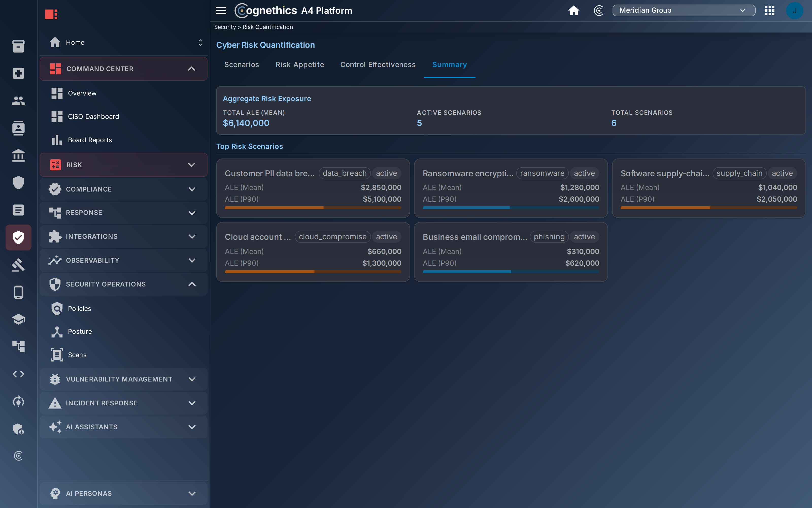Open the Customer PII data breach card

coord(313,188)
